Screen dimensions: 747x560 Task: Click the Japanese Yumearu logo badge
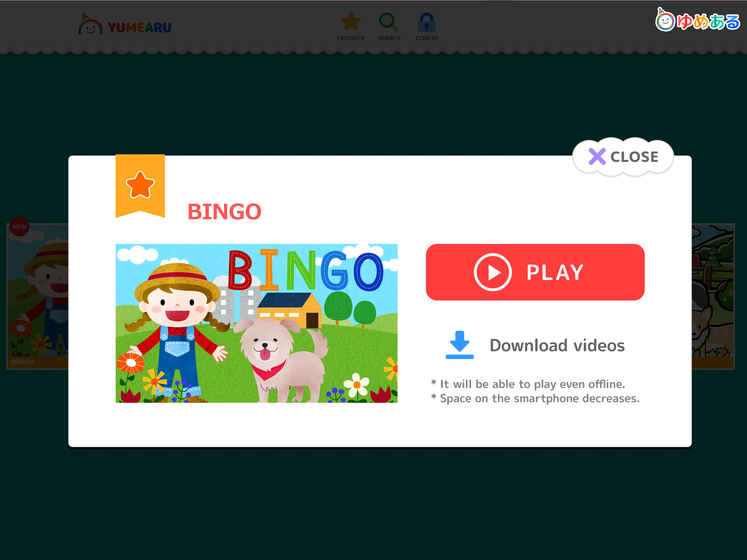pyautogui.click(x=697, y=20)
